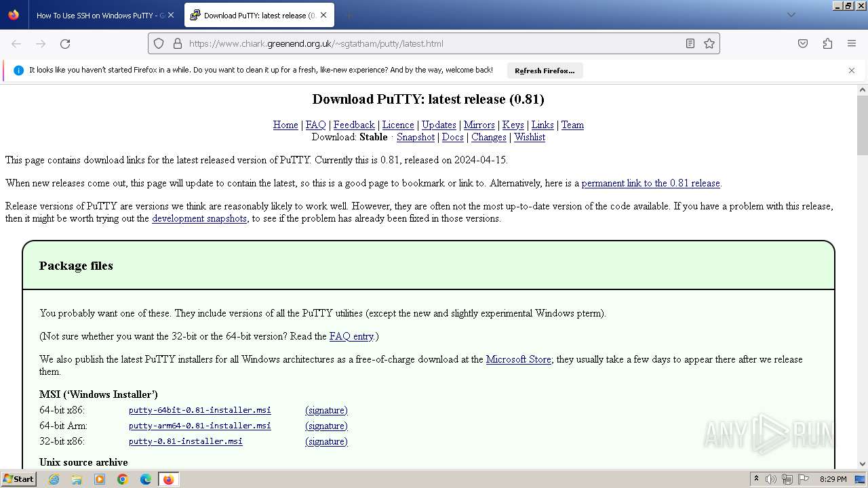Switch to Snapshot downloads link
This screenshot has width=868, height=488.
[x=416, y=137]
